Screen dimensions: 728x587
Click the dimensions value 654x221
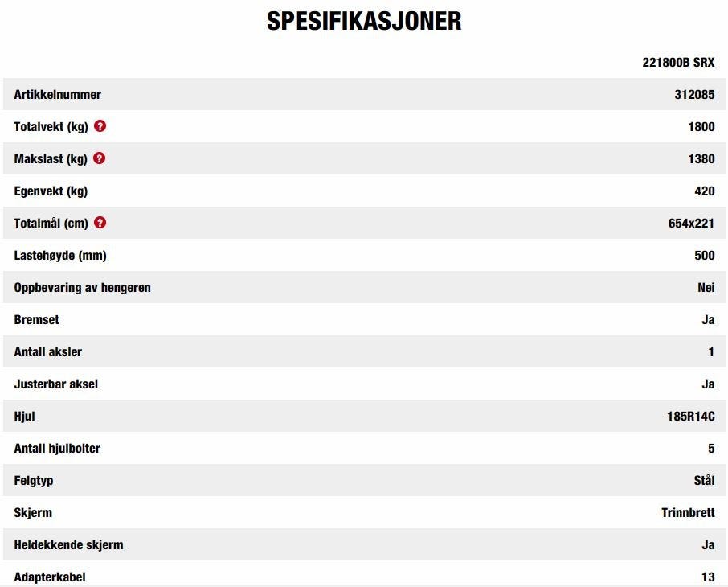pos(691,224)
